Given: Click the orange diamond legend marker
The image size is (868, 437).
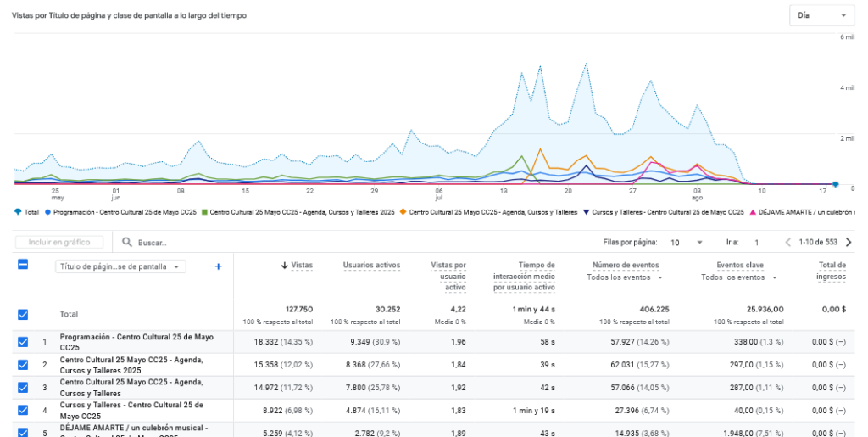Looking at the screenshot, I should tap(403, 212).
